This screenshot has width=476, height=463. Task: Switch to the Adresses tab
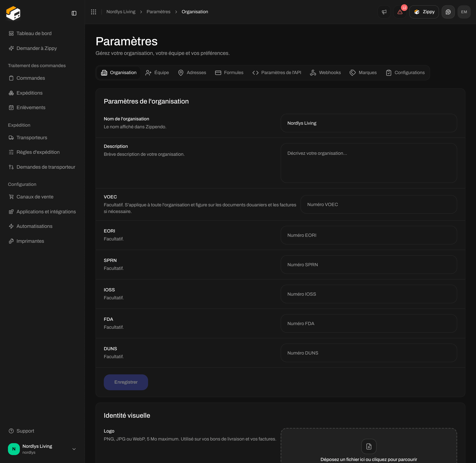192,73
